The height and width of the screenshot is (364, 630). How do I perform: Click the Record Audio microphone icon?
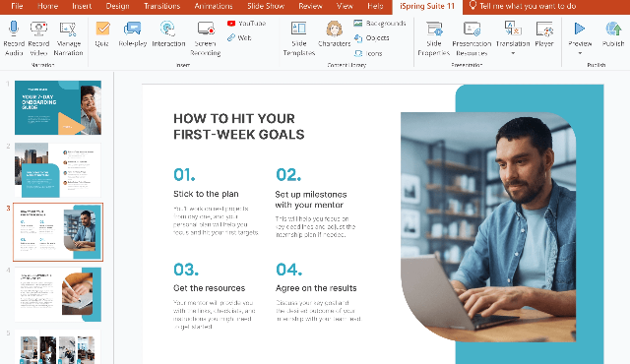pyautogui.click(x=14, y=29)
